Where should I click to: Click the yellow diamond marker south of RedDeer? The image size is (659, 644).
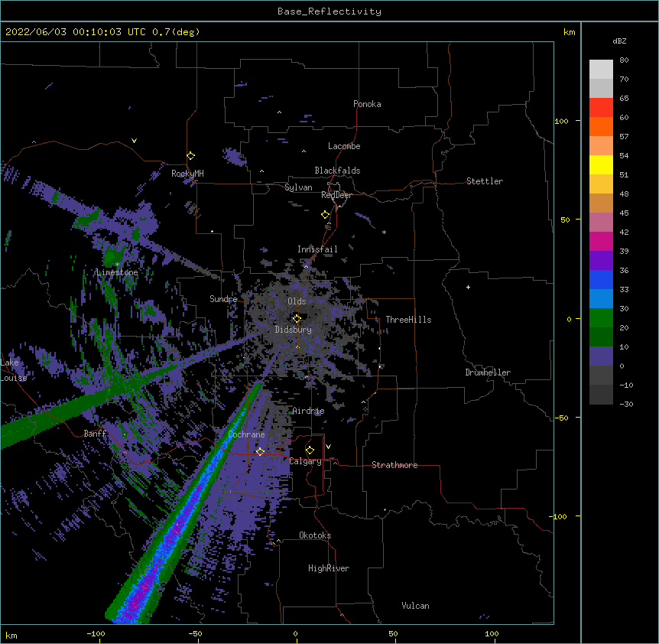coord(326,215)
